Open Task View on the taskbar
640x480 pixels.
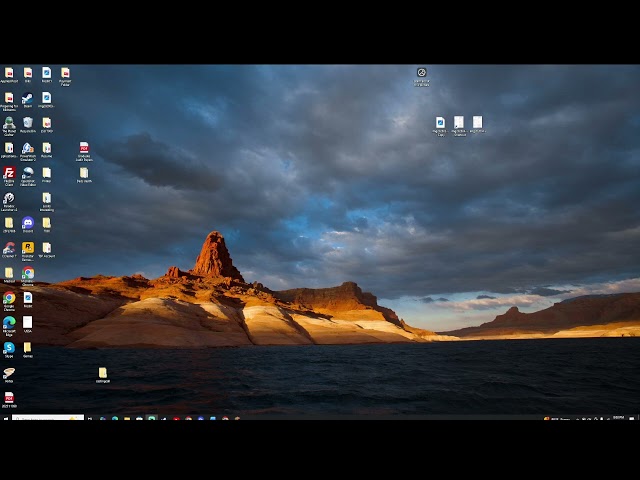coord(90,418)
